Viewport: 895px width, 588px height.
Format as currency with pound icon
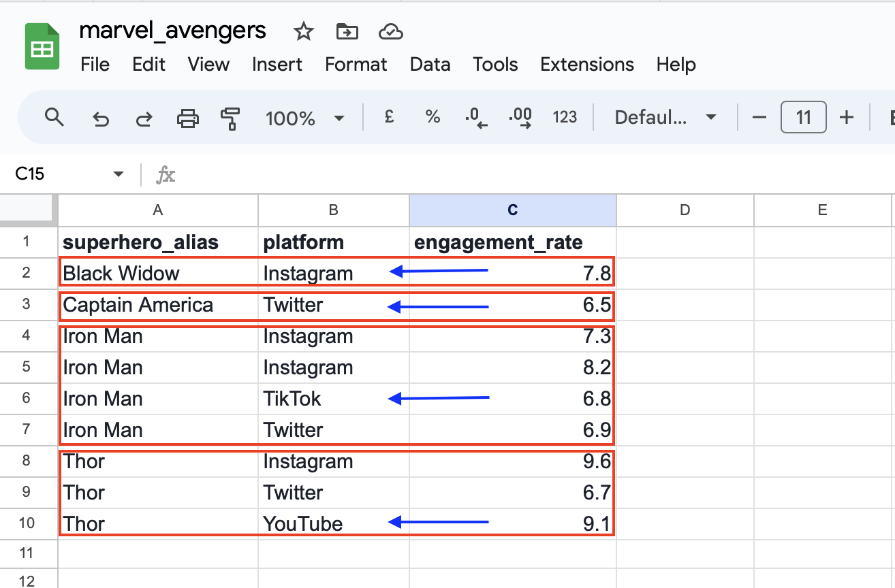389,117
